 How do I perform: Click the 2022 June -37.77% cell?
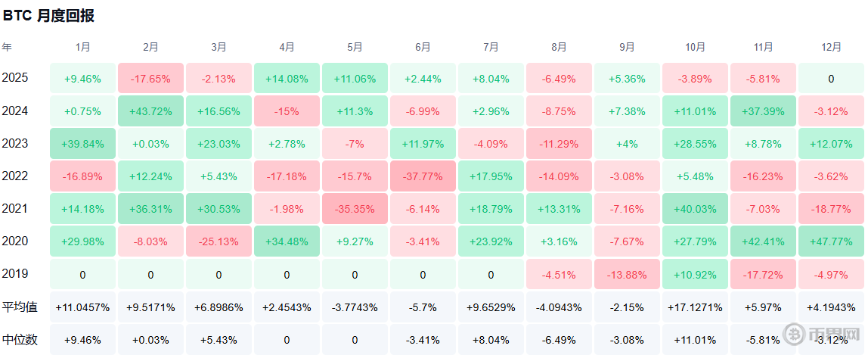pos(423,176)
